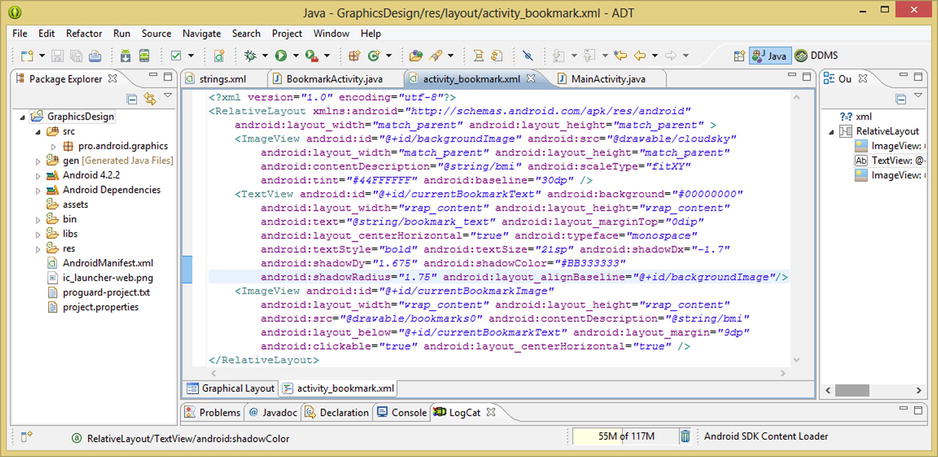Image resolution: width=938 pixels, height=457 pixels.
Task: Click the Print toolbar icon
Action: coord(95,56)
